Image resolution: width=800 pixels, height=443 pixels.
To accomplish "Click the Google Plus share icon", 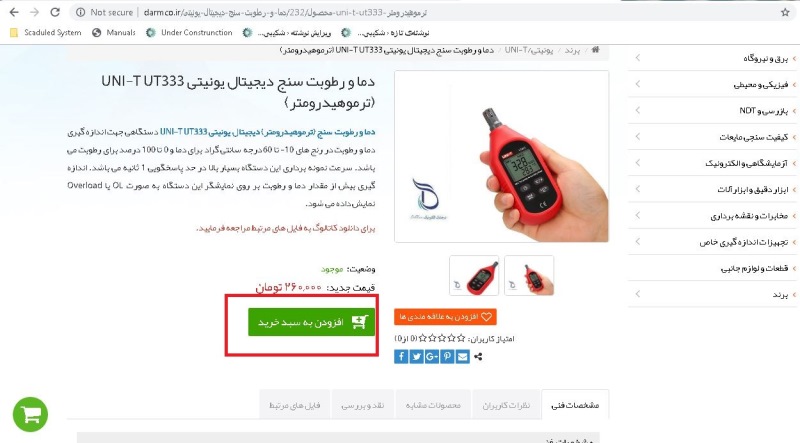I will [432, 356].
